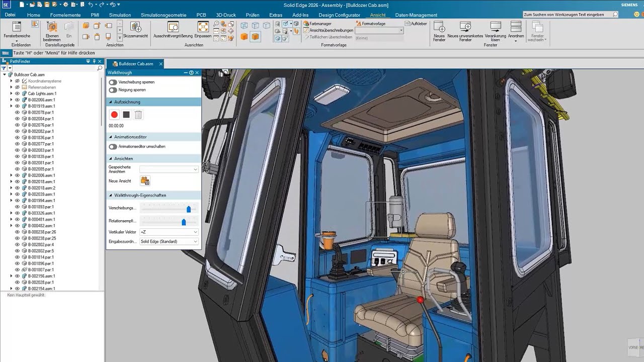Toggle Animationseditor umschalten switch
Viewport: 644px width, 362px height.
[113, 147]
